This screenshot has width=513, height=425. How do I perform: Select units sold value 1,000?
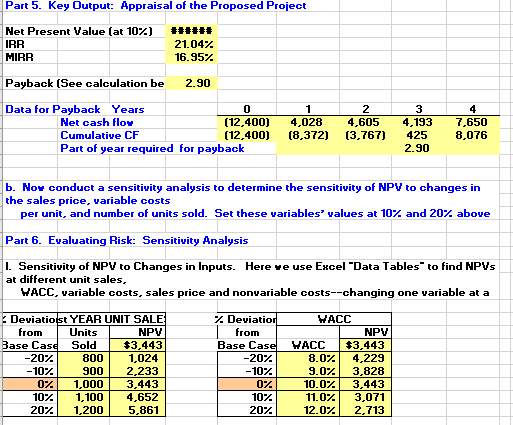(83, 384)
